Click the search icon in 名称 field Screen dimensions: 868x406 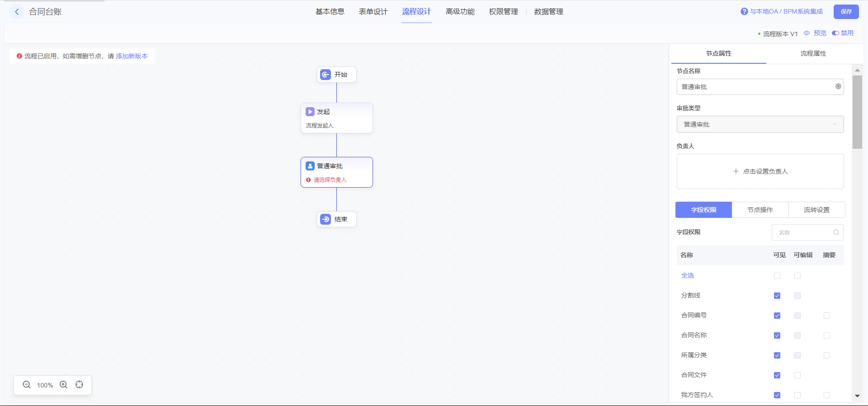point(836,232)
